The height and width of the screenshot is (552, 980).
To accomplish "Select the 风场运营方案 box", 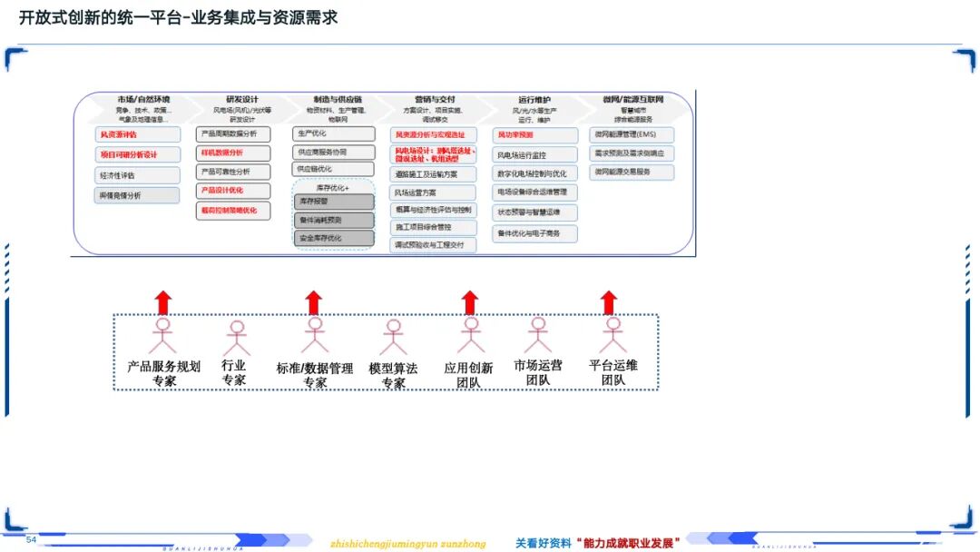I will (x=433, y=192).
